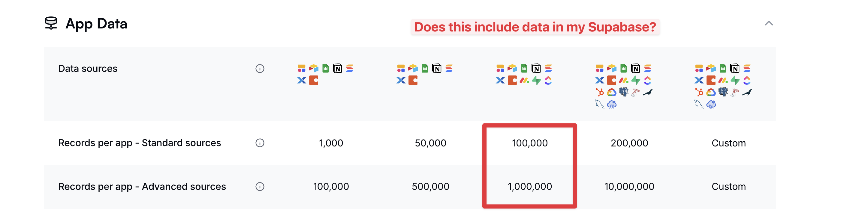Click the App Data database icon
The image size is (868, 224).
click(51, 23)
